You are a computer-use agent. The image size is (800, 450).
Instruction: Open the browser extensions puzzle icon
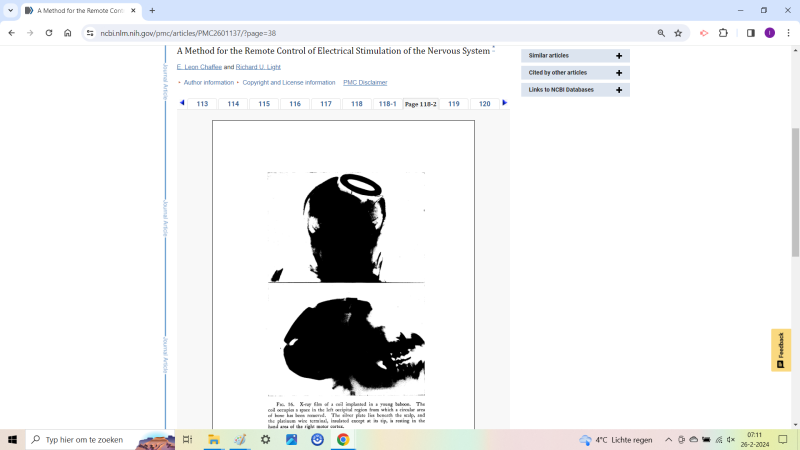[x=724, y=33]
